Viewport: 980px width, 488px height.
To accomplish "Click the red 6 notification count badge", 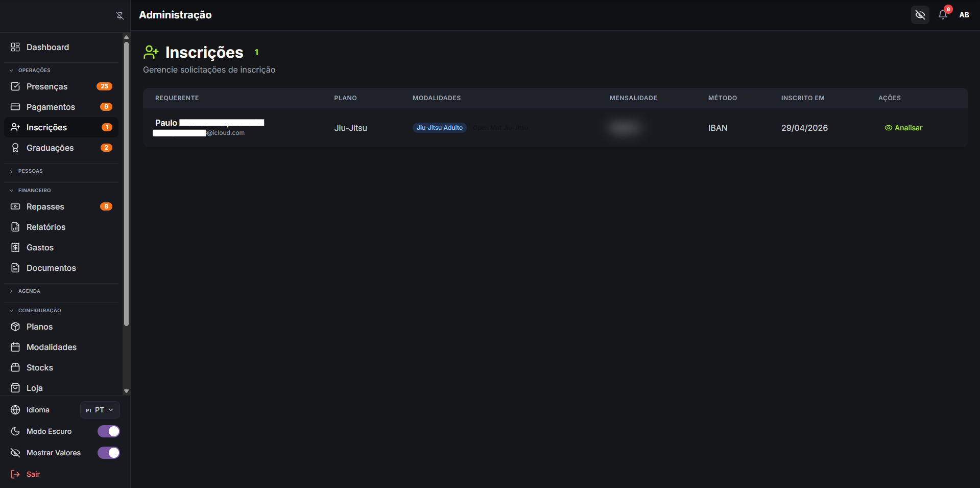I will (948, 9).
